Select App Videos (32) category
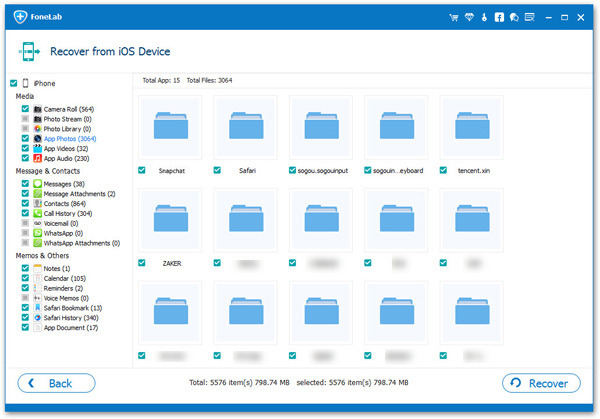This screenshot has width=600, height=419. coord(66,148)
